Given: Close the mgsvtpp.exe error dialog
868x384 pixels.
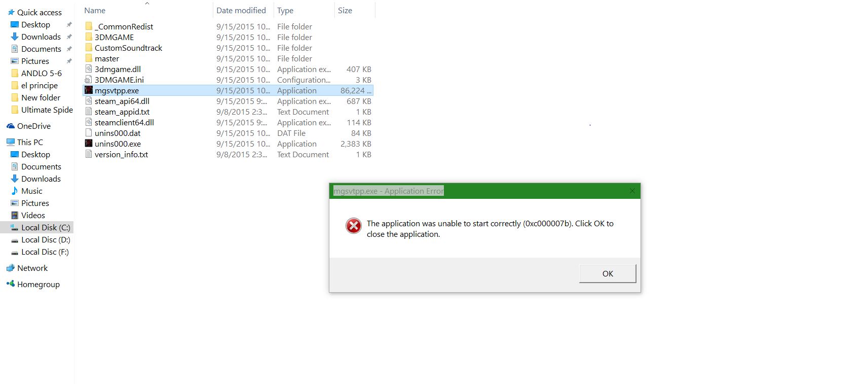Looking at the screenshot, I should click(x=632, y=191).
